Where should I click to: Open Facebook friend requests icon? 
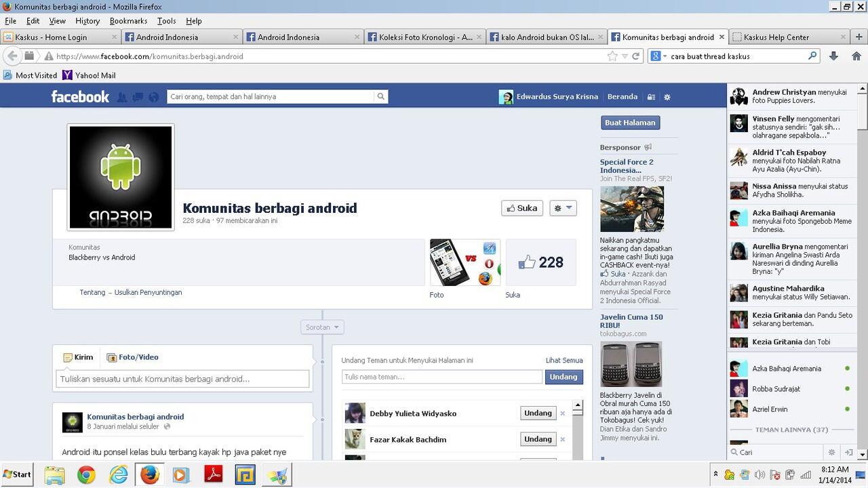pyautogui.click(x=122, y=97)
